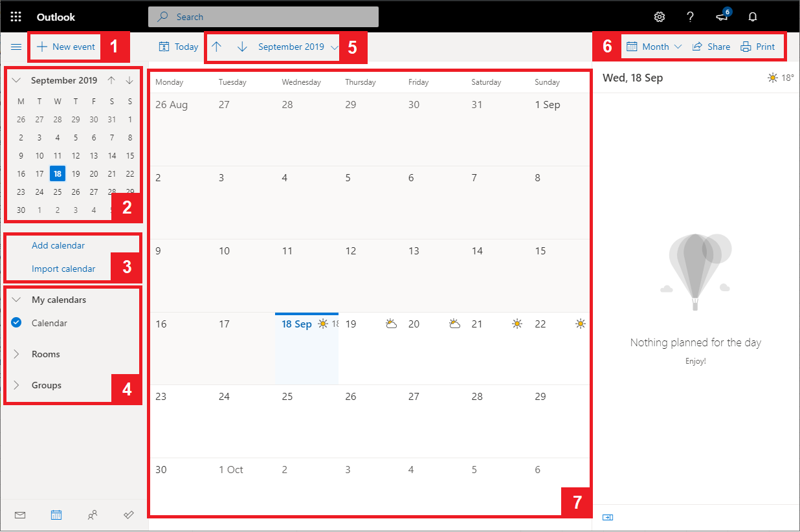Click Wed, 18 Sep heading in day pane

coord(633,78)
